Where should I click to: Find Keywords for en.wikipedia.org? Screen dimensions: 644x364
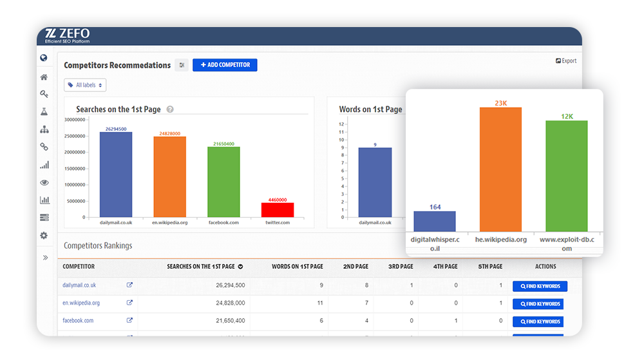(538, 304)
